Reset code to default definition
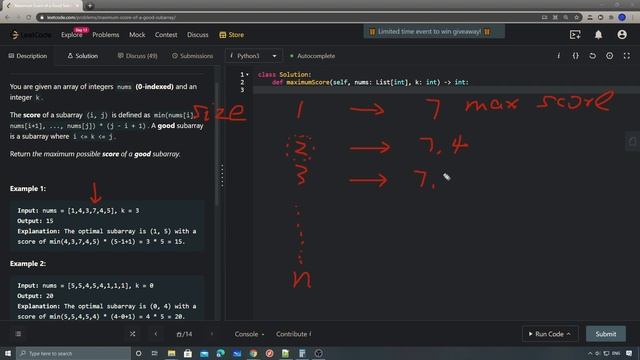640x360 pixels. pos(592,56)
